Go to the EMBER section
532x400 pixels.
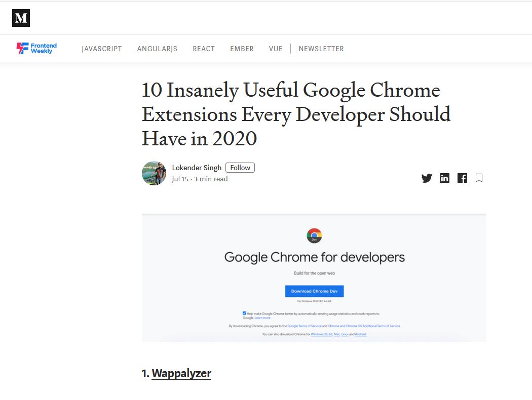pyautogui.click(x=242, y=49)
